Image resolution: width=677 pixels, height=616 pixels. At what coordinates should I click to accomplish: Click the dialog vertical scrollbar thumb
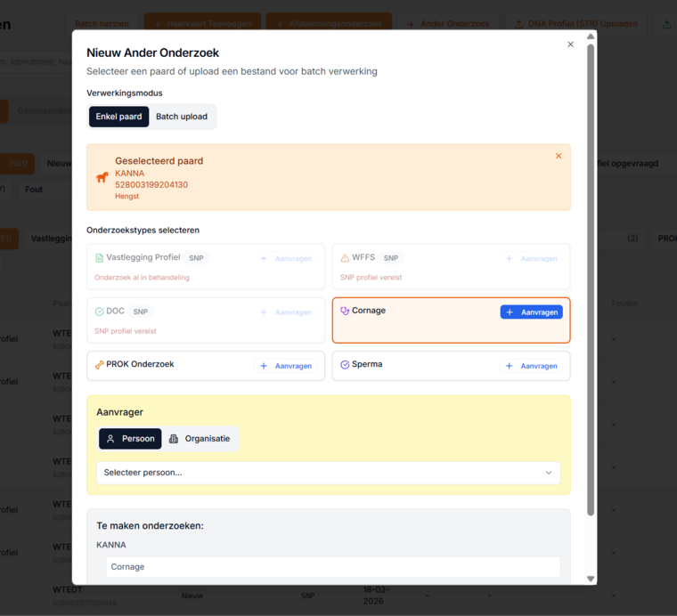tap(591, 280)
